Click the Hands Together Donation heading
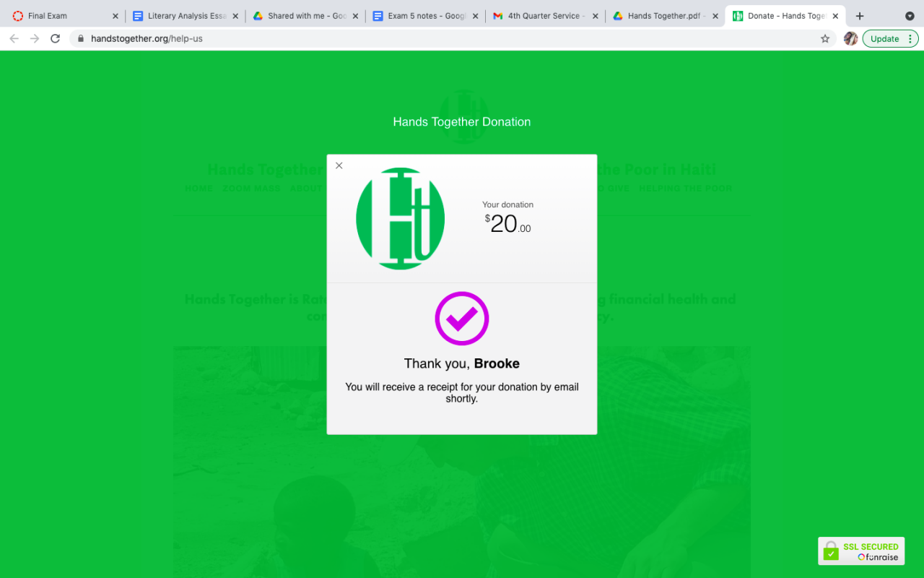This screenshot has height=578, width=924. tap(462, 121)
